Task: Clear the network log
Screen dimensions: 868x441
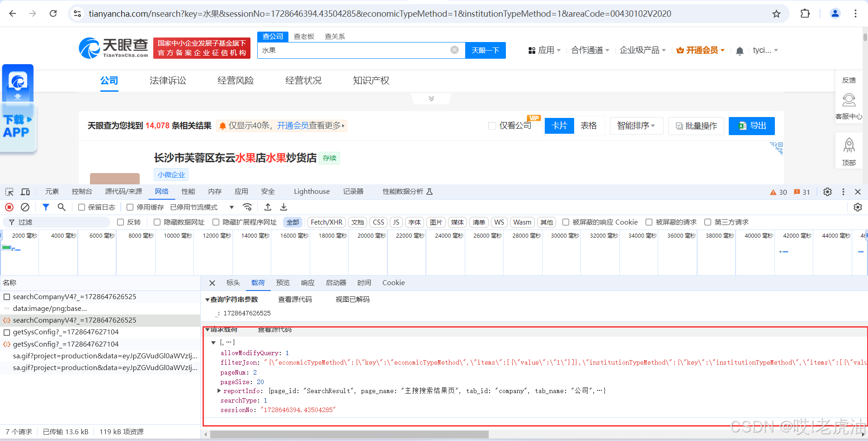Action: pos(25,207)
